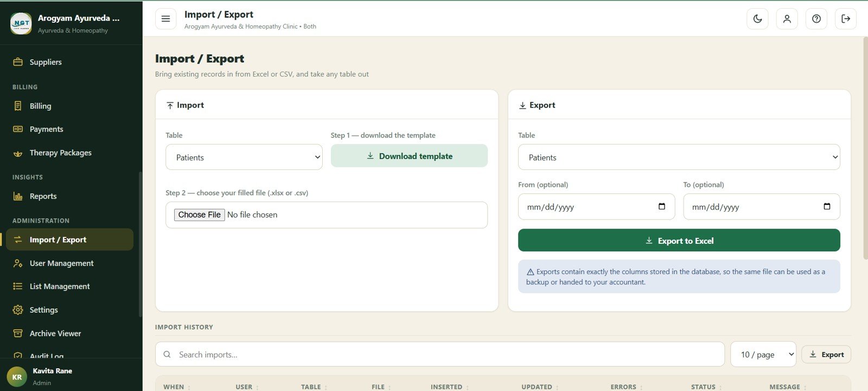868x391 pixels.
Task: Click the Kavita Rane user name
Action: 52,371
